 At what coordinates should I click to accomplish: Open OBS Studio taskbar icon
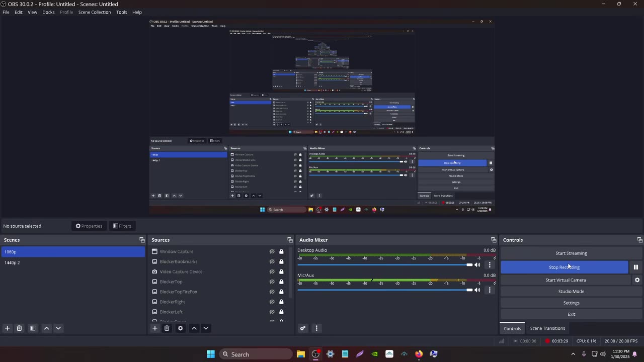click(315, 354)
